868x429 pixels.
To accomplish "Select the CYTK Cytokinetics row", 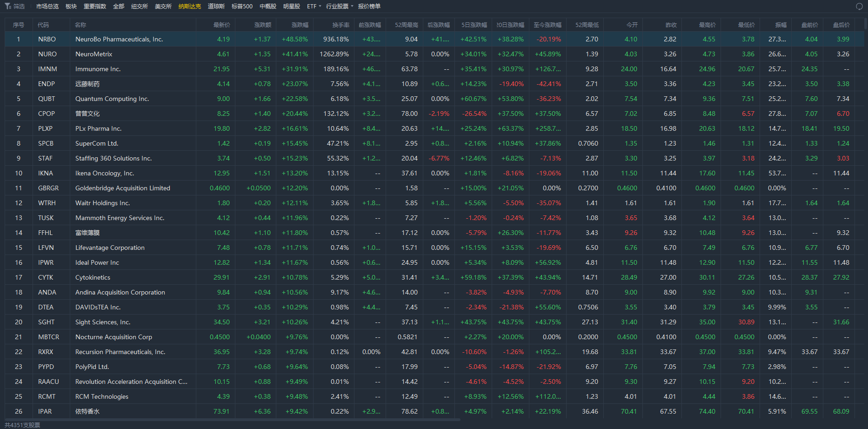I will tap(434, 277).
